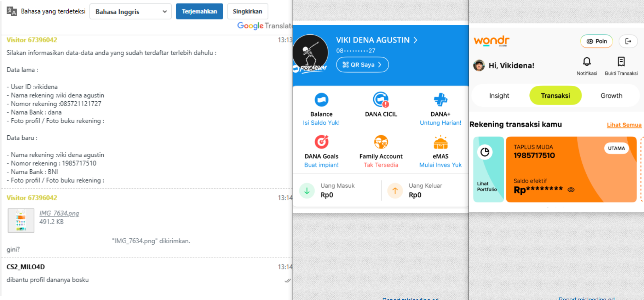Open the Lihat Portfolio chart icon
644x300 pixels.
[x=485, y=152]
